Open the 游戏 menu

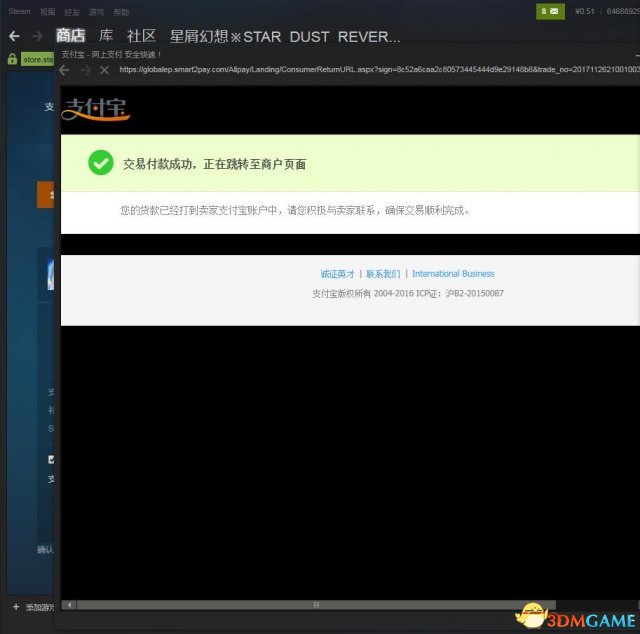click(96, 12)
